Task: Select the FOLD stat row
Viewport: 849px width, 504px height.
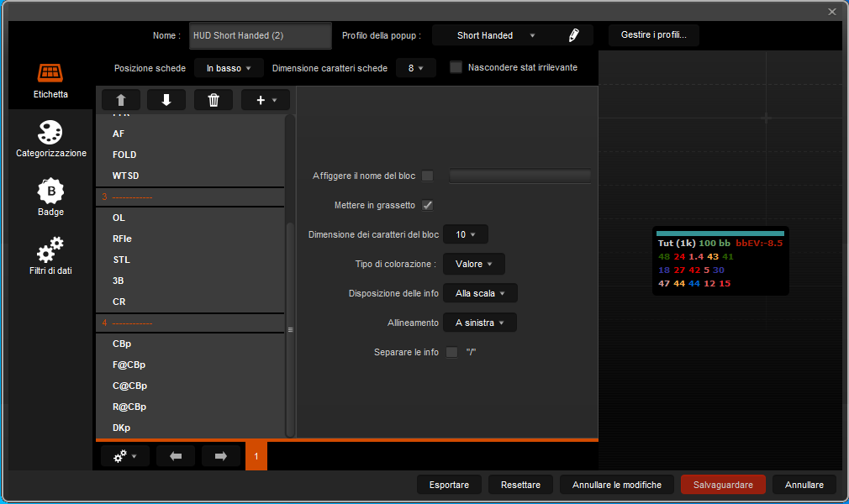Action: (x=190, y=155)
